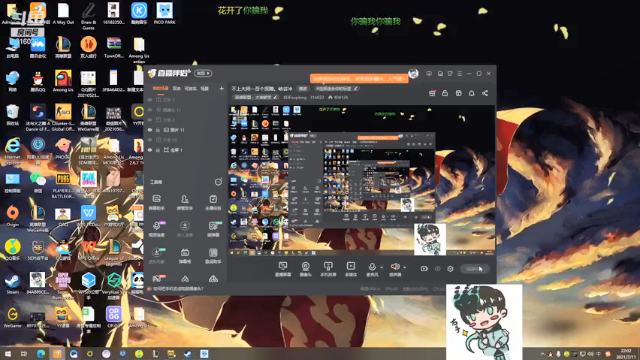Show hidden system tray icons chevron
Image resolution: width=640 pixels, height=360 pixels.
pos(542,354)
